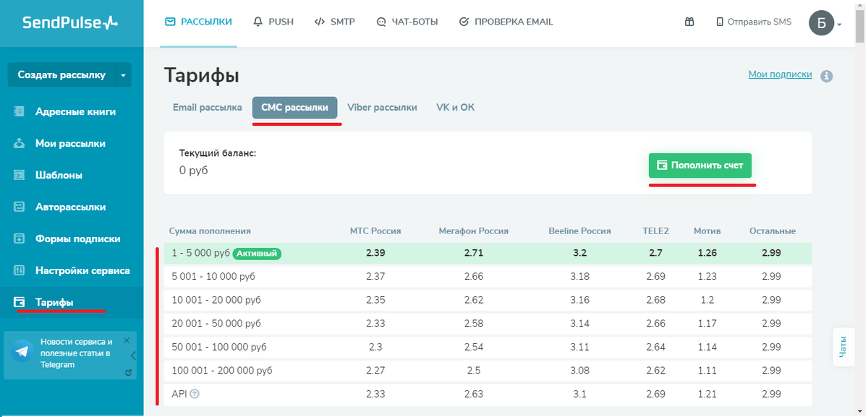Click the '20 001 - 50 000 руб' row label
This screenshot has height=417, width=868.
click(216, 324)
